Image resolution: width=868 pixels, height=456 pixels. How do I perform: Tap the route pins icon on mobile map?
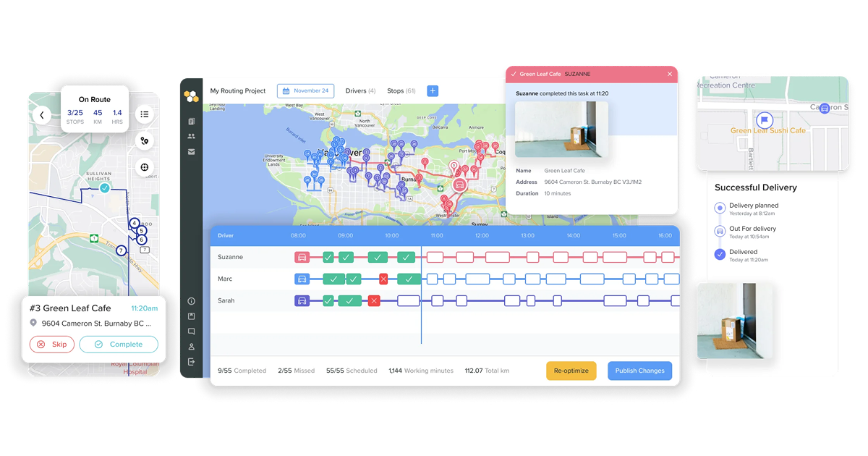pos(145,141)
